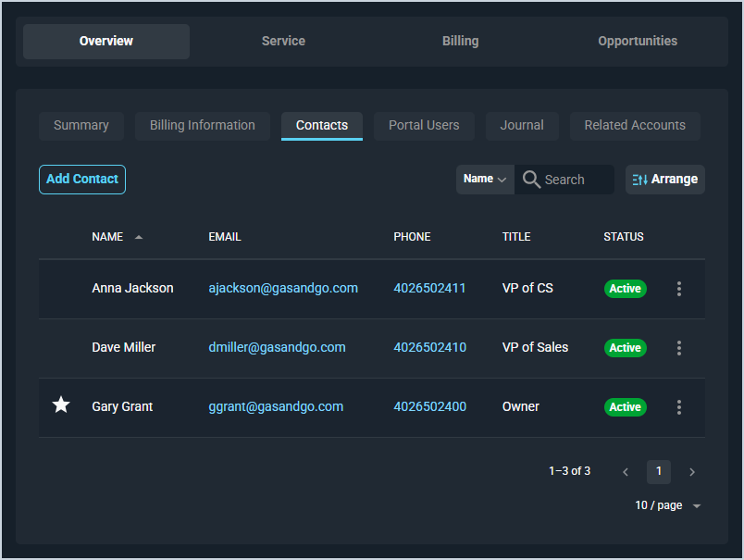This screenshot has width=744, height=560.
Task: Select page 1 in the pagination
Action: pyautogui.click(x=659, y=472)
